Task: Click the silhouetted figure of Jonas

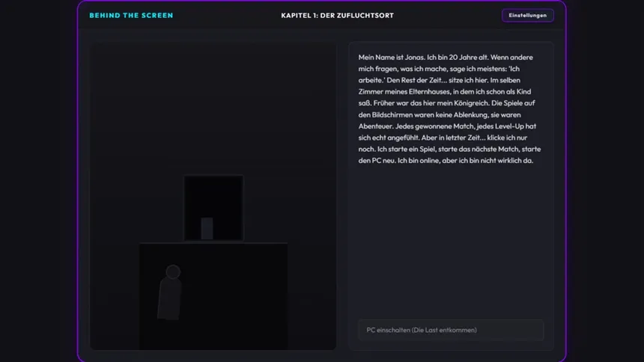Action: pyautogui.click(x=170, y=292)
